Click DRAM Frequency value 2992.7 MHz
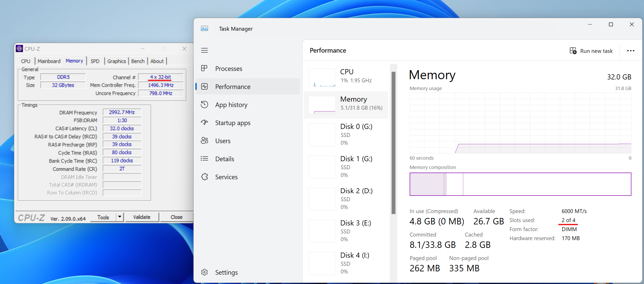644x284 pixels. pyautogui.click(x=122, y=112)
